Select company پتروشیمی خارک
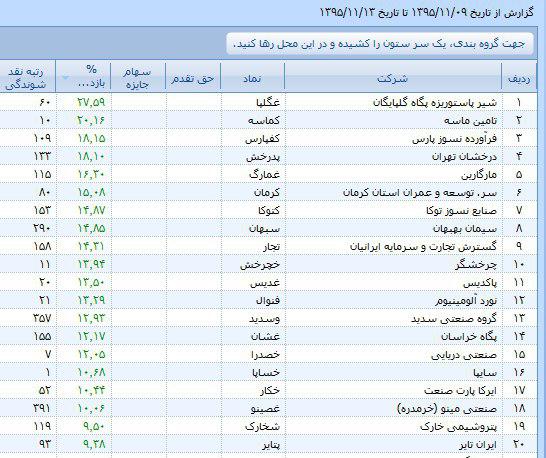The height and width of the screenshot is (458, 546). coord(459,426)
